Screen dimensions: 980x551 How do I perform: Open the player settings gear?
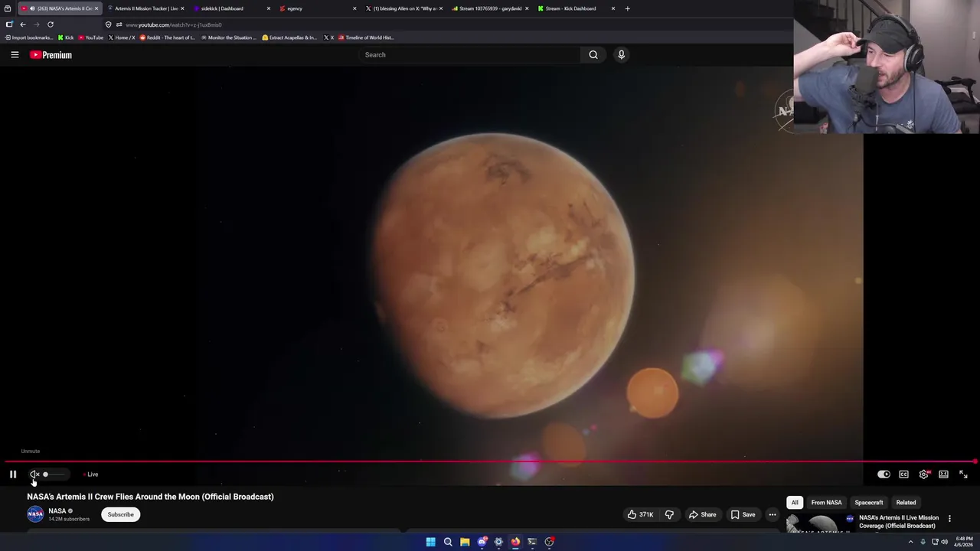click(x=923, y=474)
